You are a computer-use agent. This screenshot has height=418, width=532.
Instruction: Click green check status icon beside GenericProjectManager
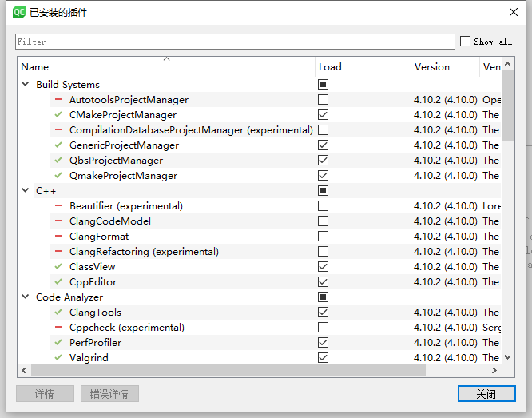(58, 145)
